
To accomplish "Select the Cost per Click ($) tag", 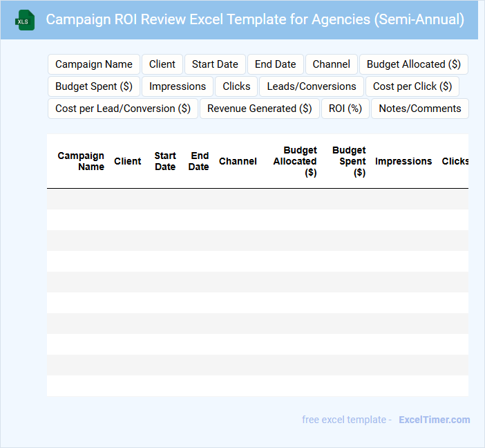I will coord(412,86).
